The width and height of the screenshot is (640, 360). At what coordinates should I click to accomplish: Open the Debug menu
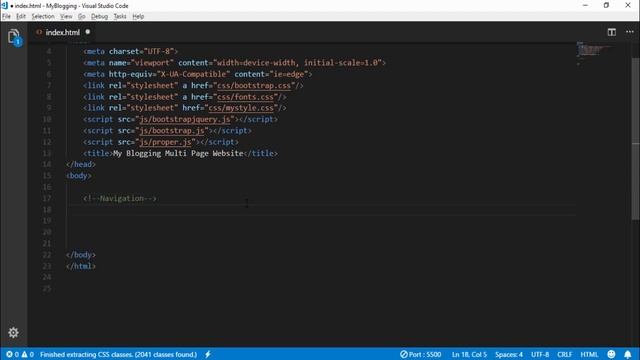pos(99,16)
